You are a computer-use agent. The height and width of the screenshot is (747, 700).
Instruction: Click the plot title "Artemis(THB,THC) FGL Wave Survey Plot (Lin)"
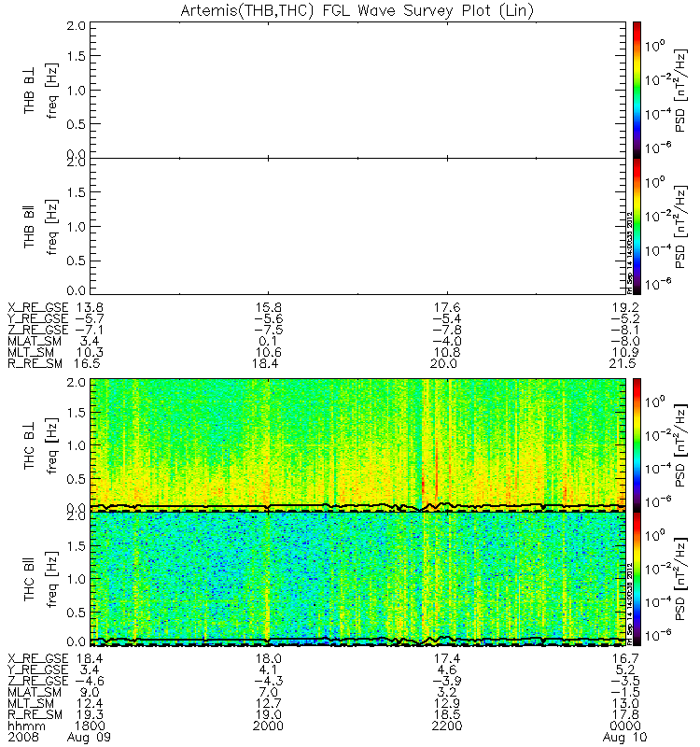(x=357, y=10)
